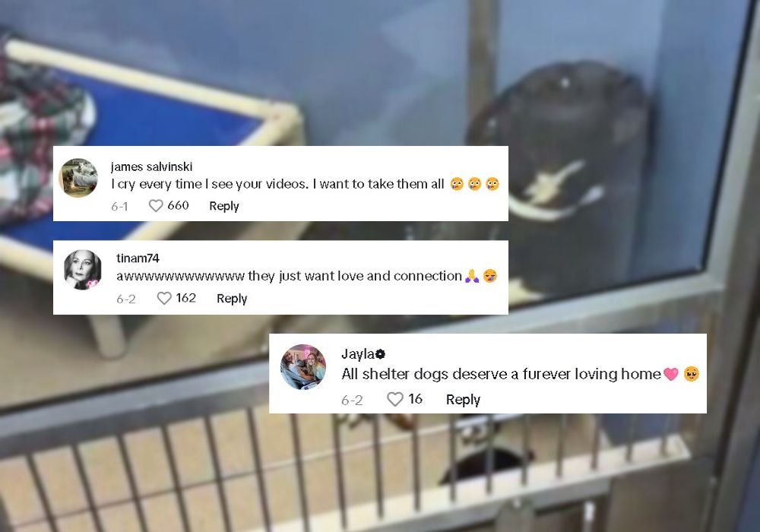
Task: Click the 16 likes count
Action: pos(416,399)
